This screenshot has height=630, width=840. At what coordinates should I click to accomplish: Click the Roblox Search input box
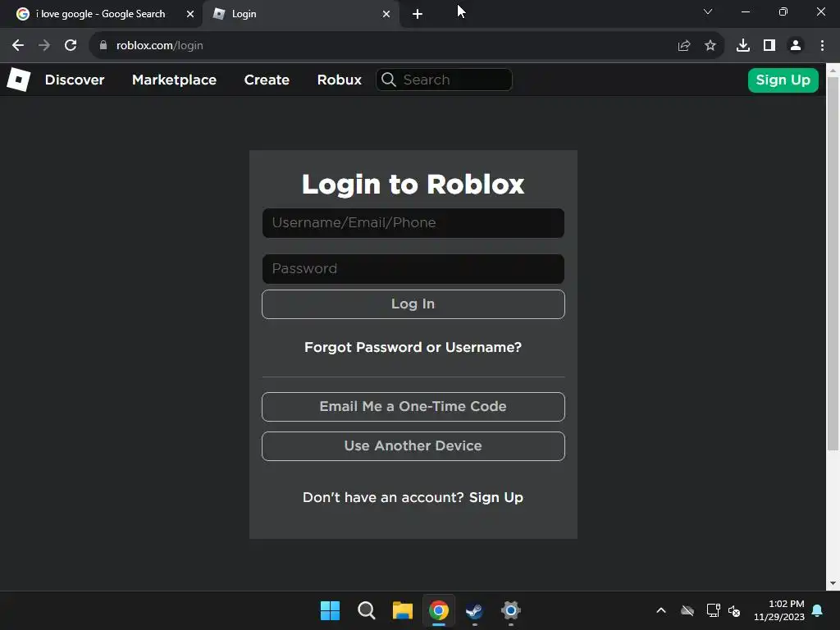click(x=444, y=80)
